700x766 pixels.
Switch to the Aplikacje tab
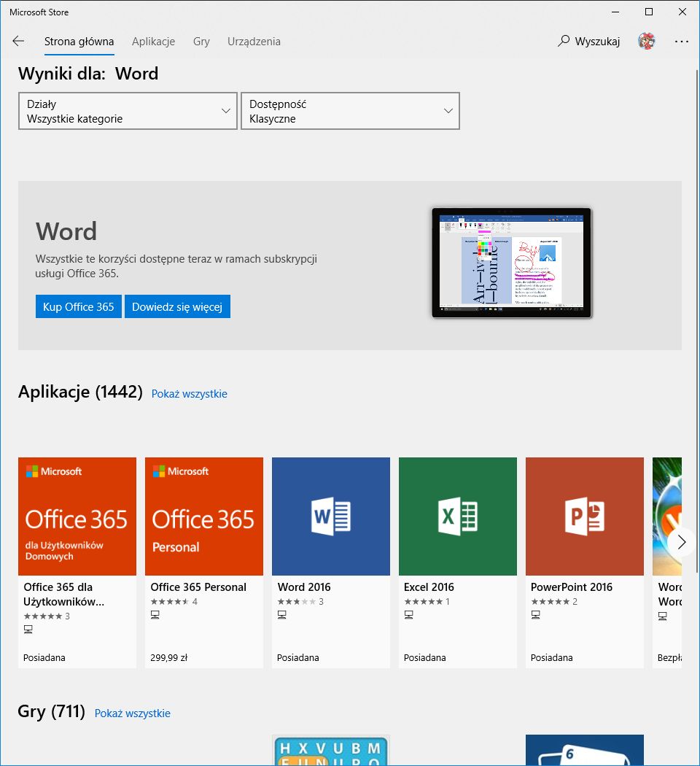[x=153, y=42]
